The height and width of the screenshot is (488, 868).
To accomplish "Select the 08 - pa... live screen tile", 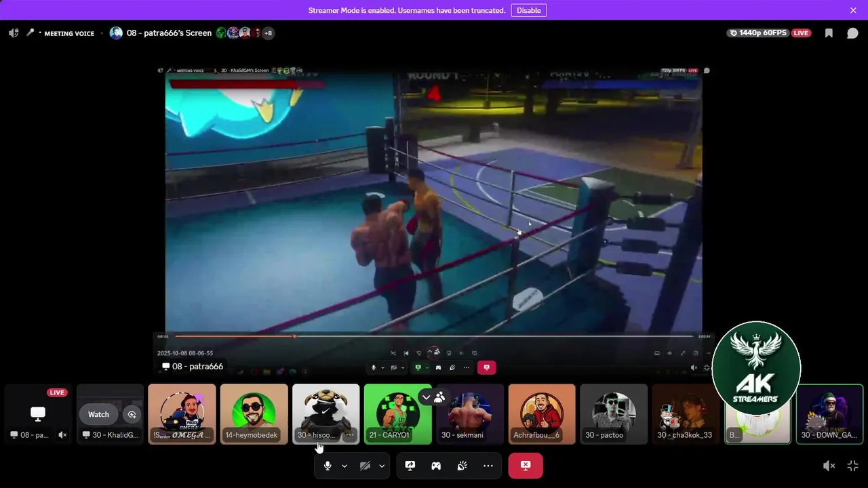I will [x=38, y=414].
